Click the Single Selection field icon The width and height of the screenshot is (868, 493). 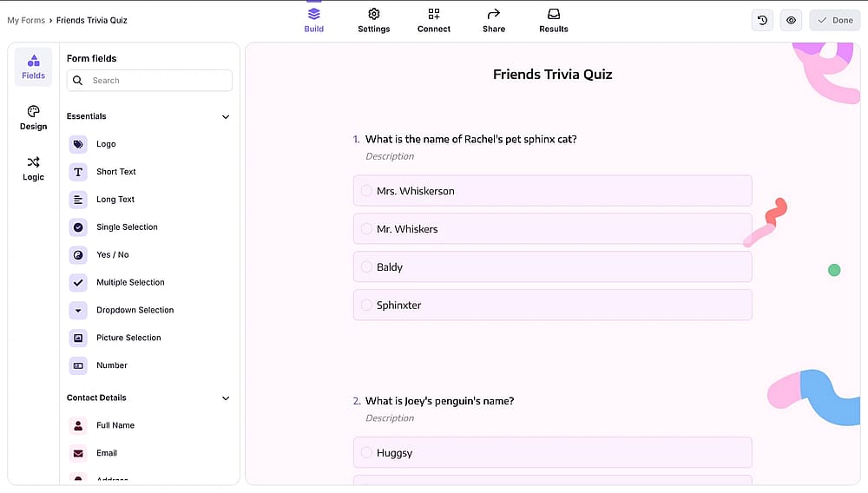point(78,227)
